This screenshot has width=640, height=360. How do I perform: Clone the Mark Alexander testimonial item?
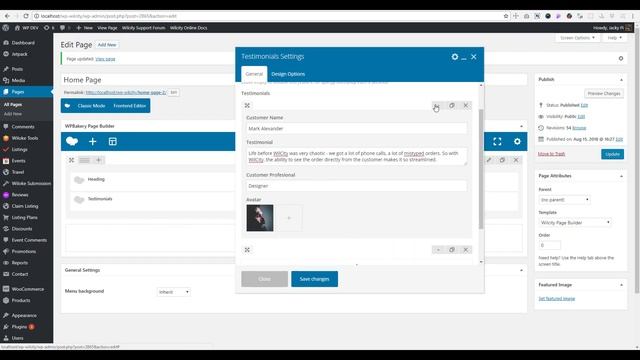(x=452, y=105)
